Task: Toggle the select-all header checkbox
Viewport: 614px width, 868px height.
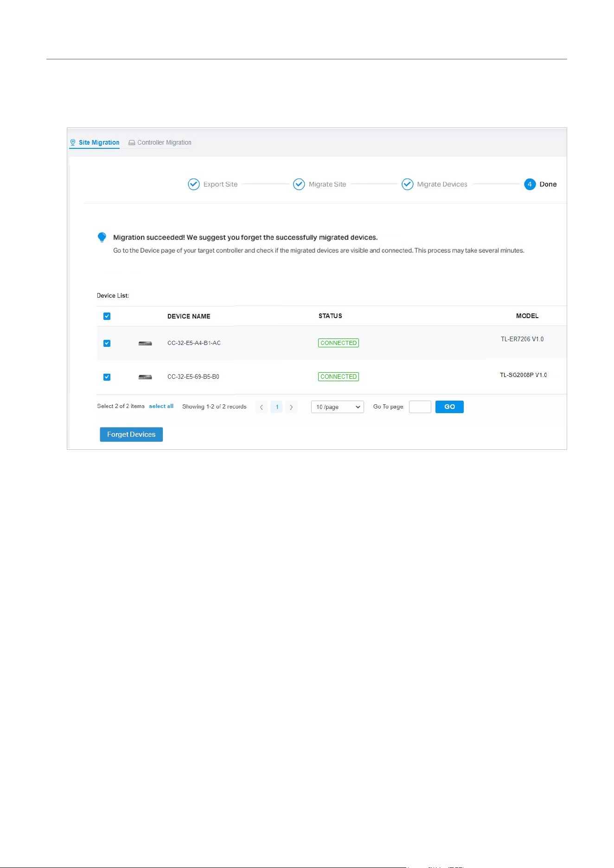Action: tap(107, 316)
